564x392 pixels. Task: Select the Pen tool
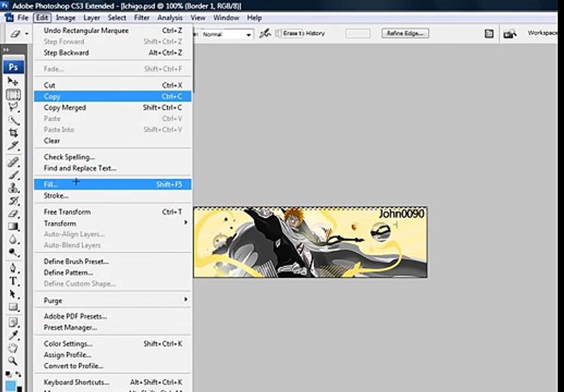(x=13, y=268)
